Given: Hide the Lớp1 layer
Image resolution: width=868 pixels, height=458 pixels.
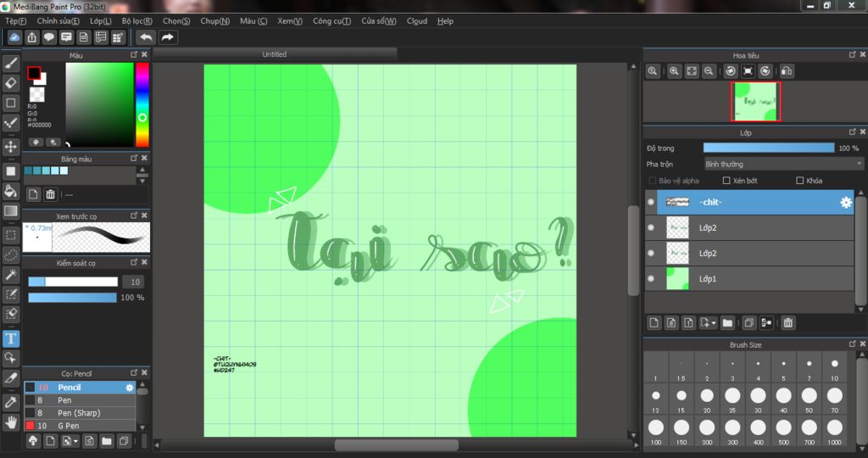Looking at the screenshot, I should [651, 278].
